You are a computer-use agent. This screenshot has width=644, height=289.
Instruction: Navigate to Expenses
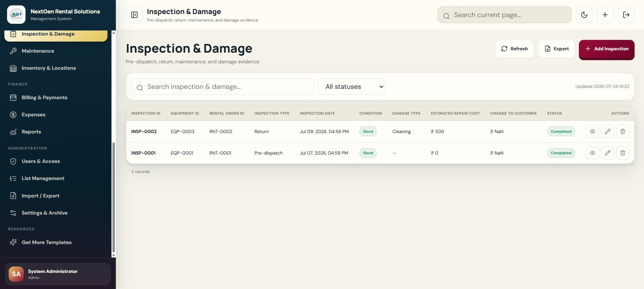[x=56, y=115]
